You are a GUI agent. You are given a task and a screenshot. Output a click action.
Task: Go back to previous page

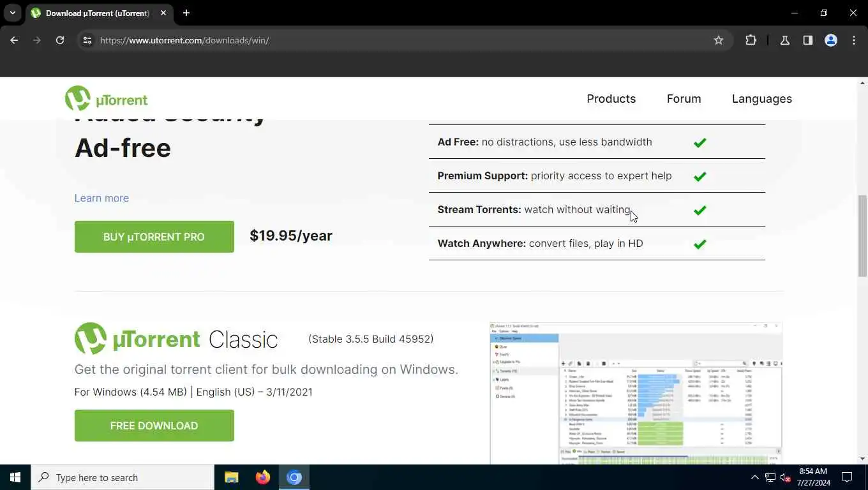pyautogui.click(x=14, y=40)
